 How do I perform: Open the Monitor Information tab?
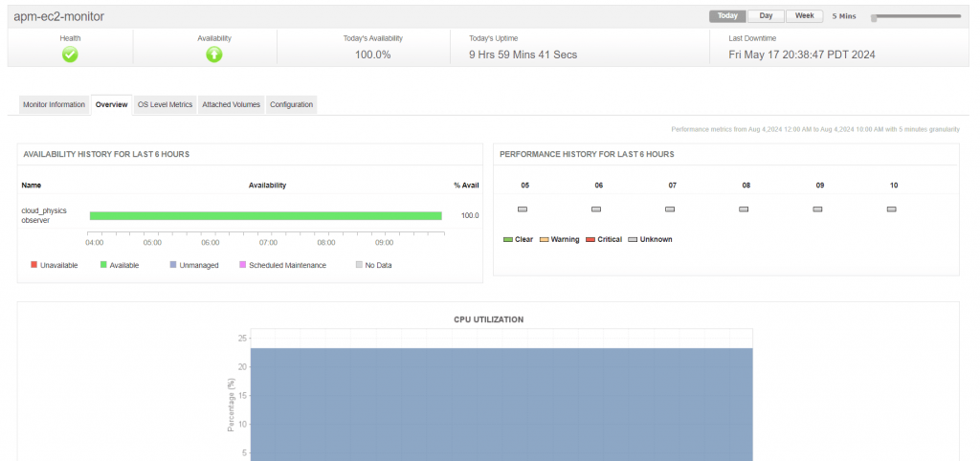click(54, 104)
